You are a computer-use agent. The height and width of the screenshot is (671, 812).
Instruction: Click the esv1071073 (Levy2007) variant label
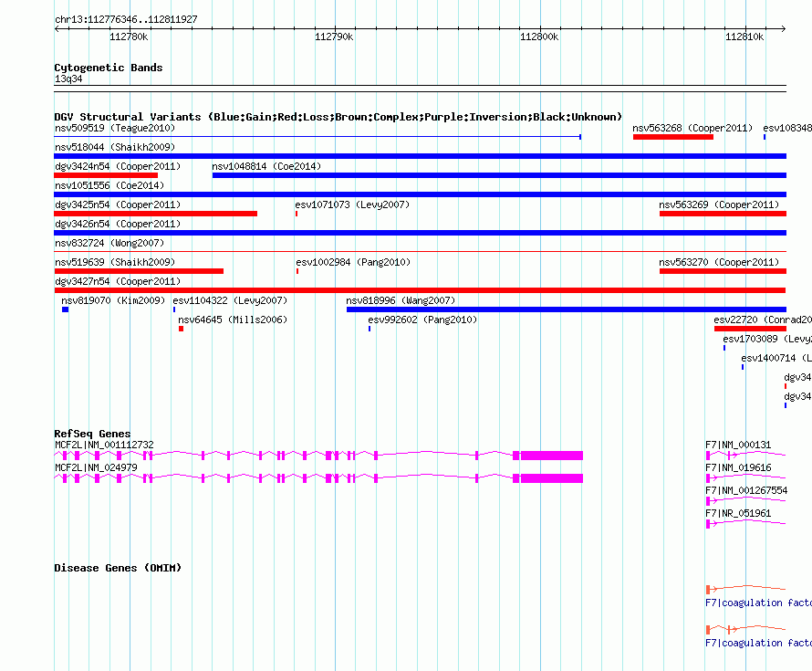(x=352, y=204)
